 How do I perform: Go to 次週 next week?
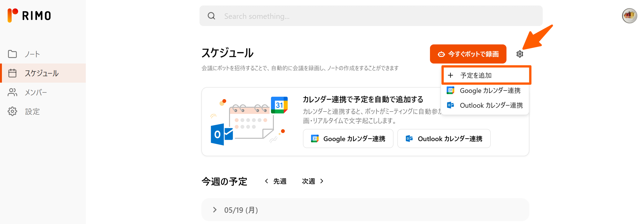[x=312, y=181]
